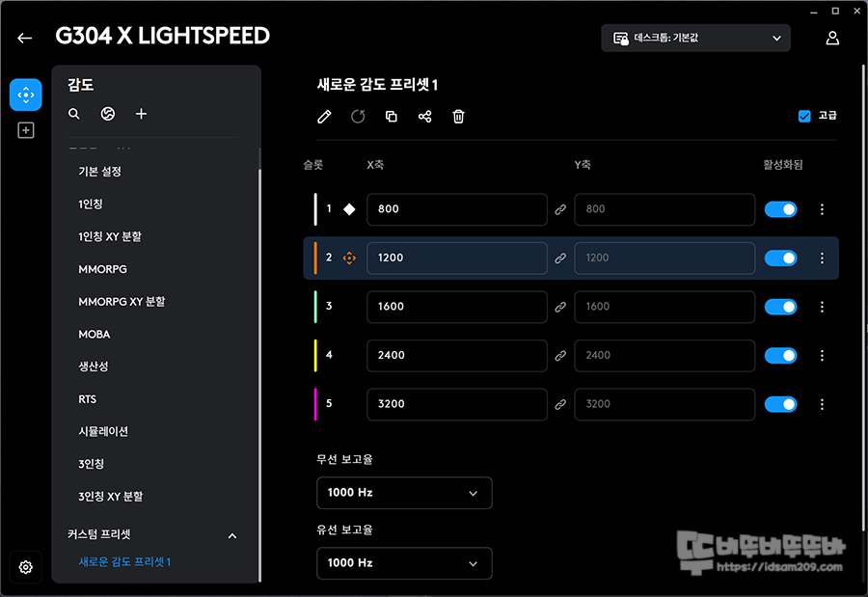Delete preset using trash icon
Viewport: 868px width, 597px height.
pyautogui.click(x=458, y=117)
